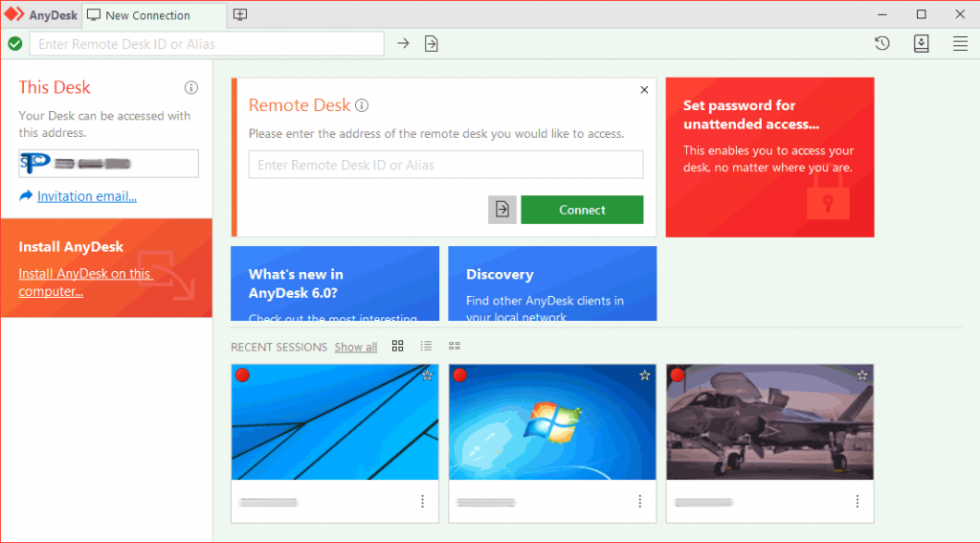Switch recent sessions to list view

426,346
